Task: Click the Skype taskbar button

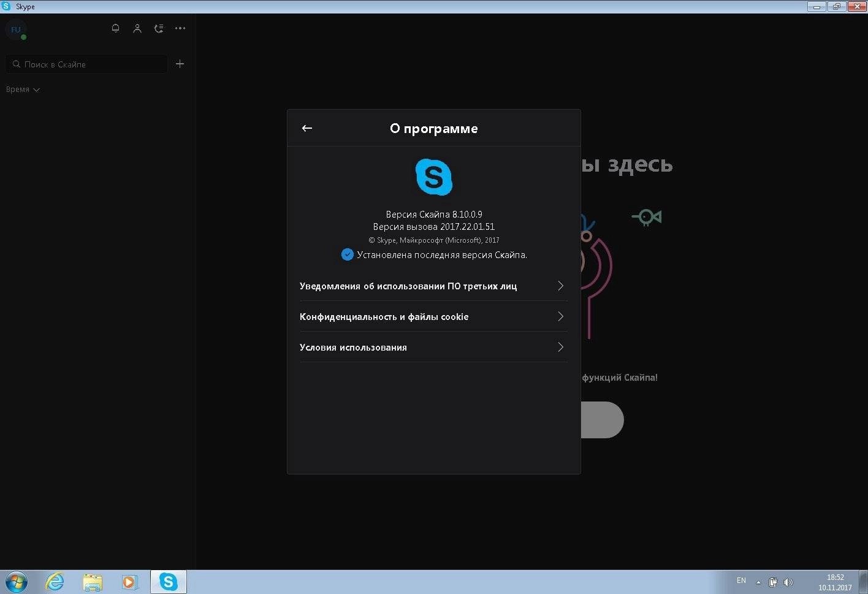Action: (x=168, y=581)
